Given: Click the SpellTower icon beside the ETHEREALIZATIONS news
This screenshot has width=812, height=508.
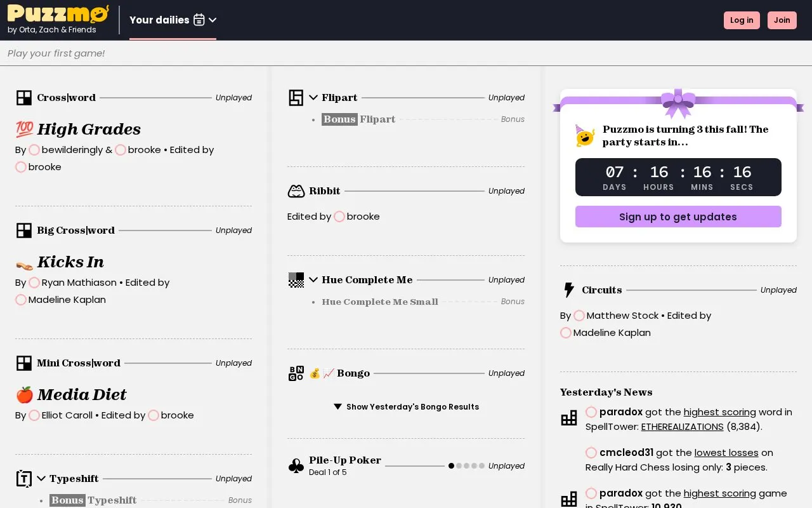Looking at the screenshot, I should point(569,418).
